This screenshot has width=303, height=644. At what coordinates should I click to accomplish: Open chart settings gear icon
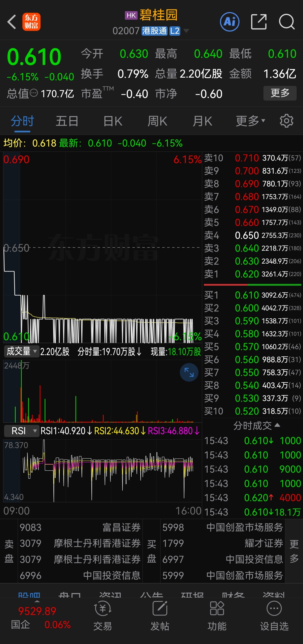(286, 121)
